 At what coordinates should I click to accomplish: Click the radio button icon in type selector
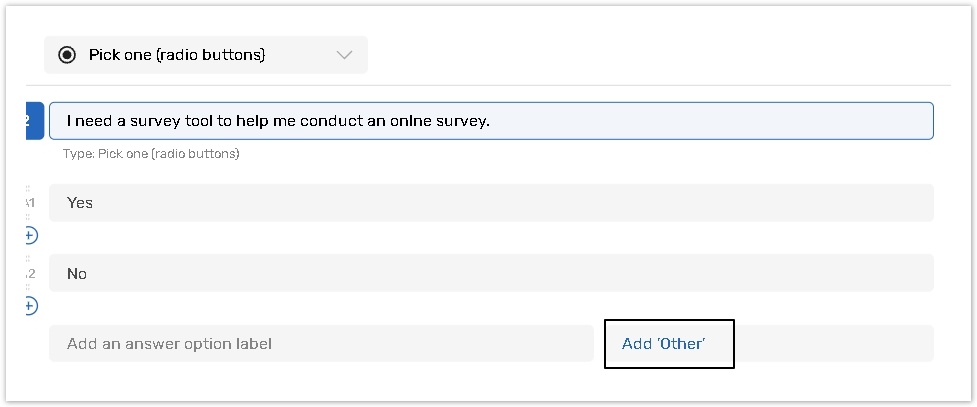[67, 55]
